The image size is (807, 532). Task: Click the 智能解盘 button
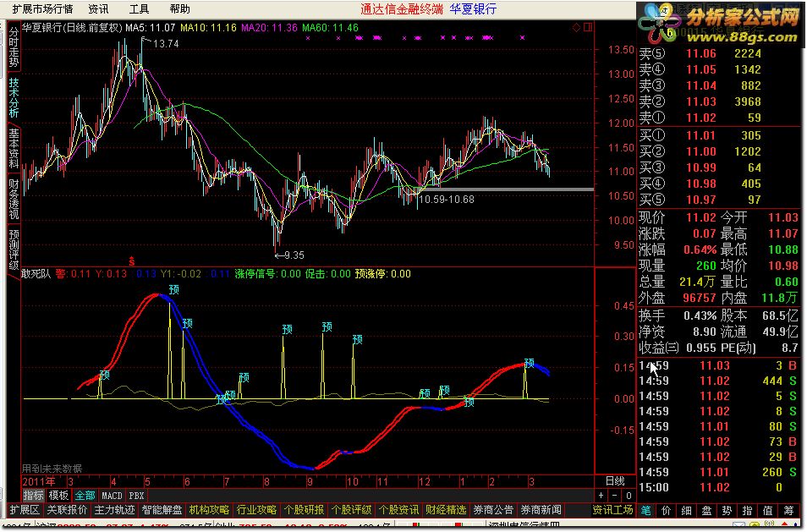coord(162,510)
